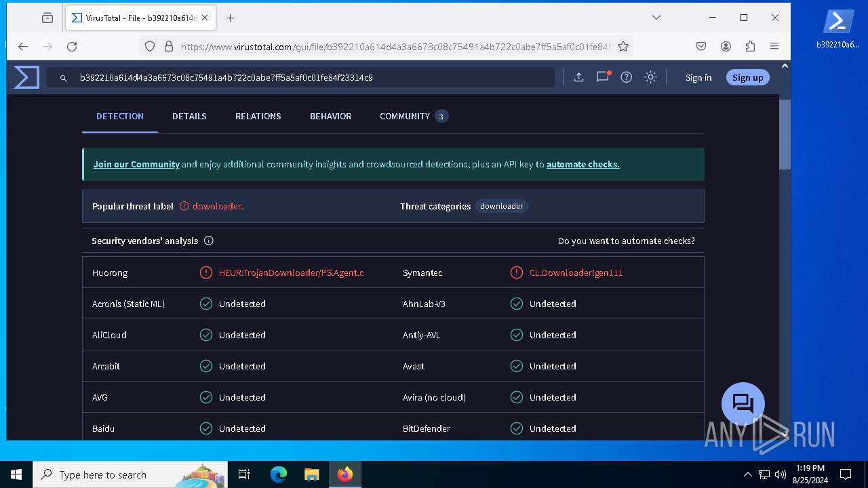Select the DETECTION tab
Image resolution: width=868 pixels, height=488 pixels.
click(120, 117)
